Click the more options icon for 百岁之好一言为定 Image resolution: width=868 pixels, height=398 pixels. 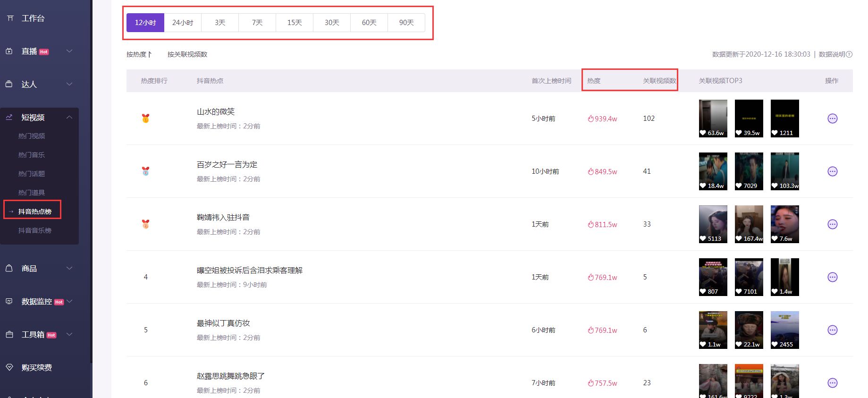[x=832, y=171]
